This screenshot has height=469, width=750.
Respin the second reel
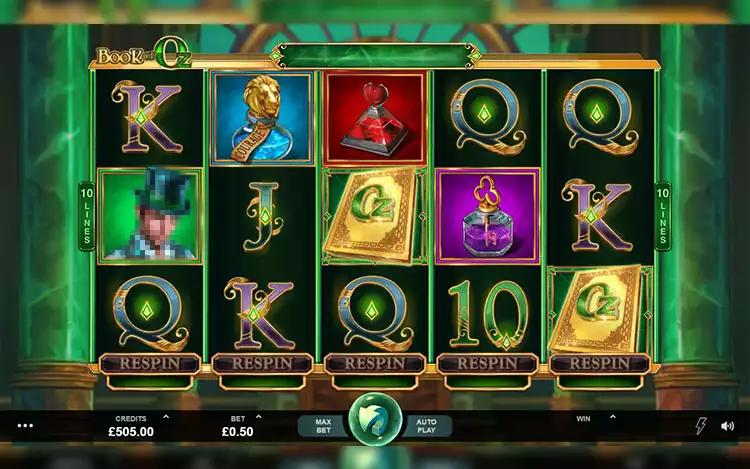(x=262, y=364)
